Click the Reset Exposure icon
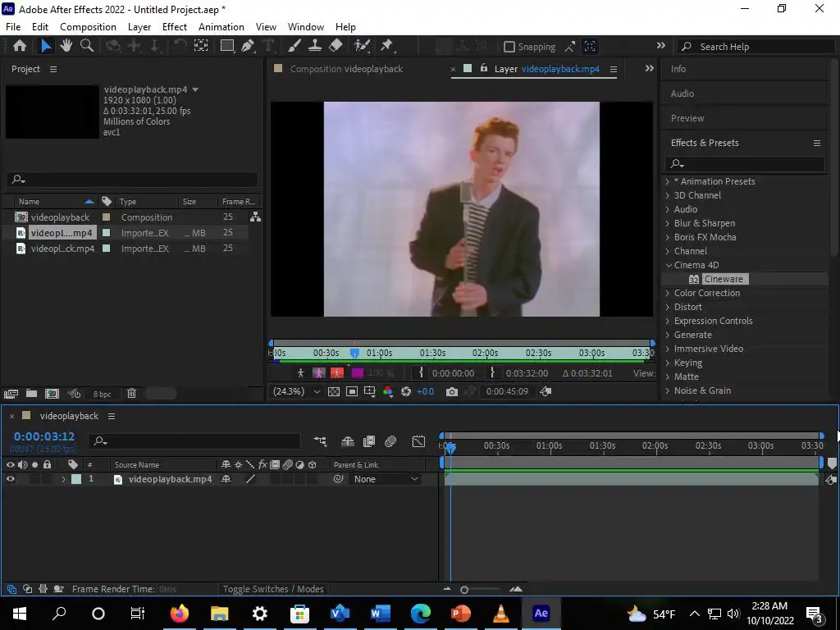Screen dimensions: 840x630 click(x=406, y=391)
